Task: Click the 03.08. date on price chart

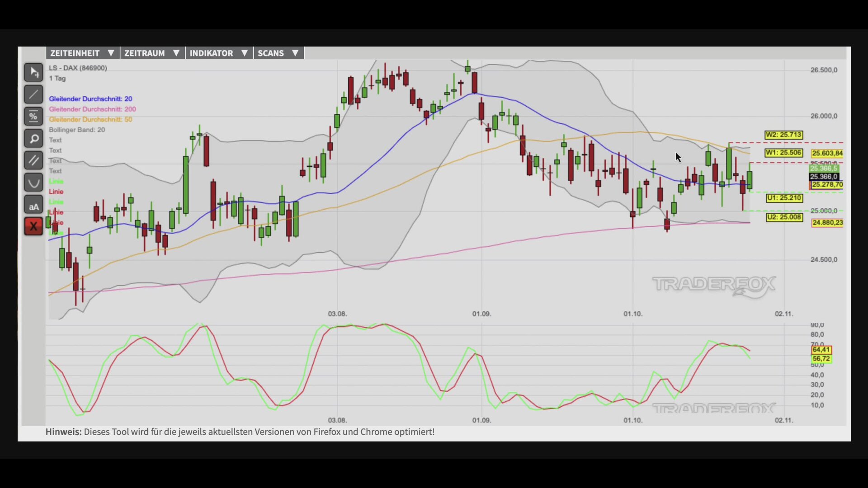Action: coord(337,314)
